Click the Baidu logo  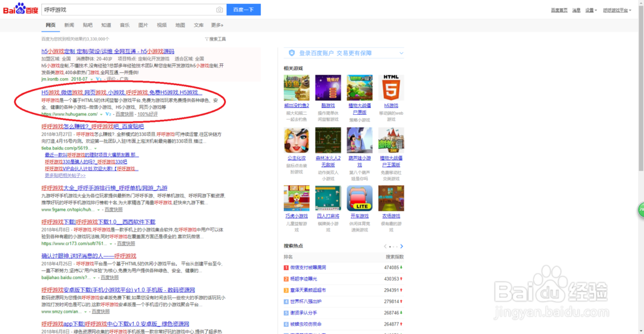point(21,9)
